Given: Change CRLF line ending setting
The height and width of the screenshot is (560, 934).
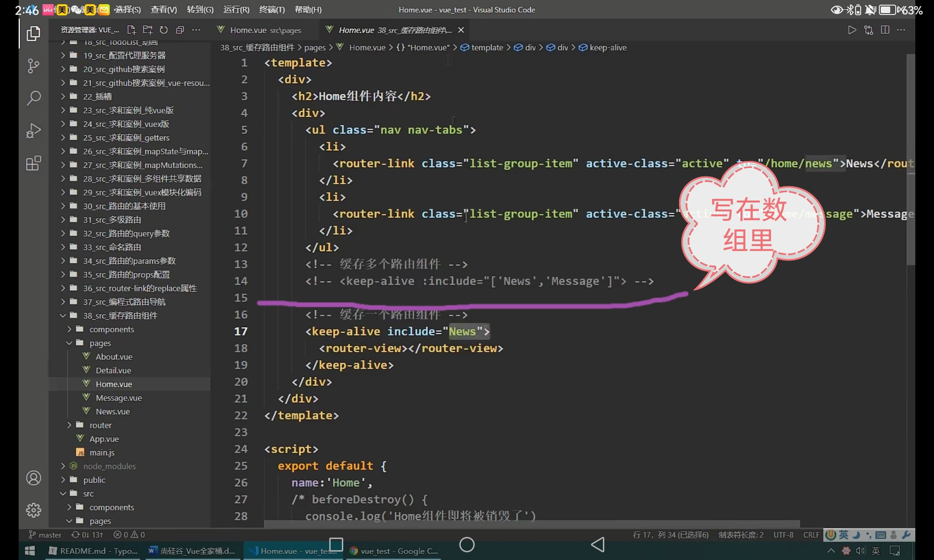Looking at the screenshot, I should point(811,535).
